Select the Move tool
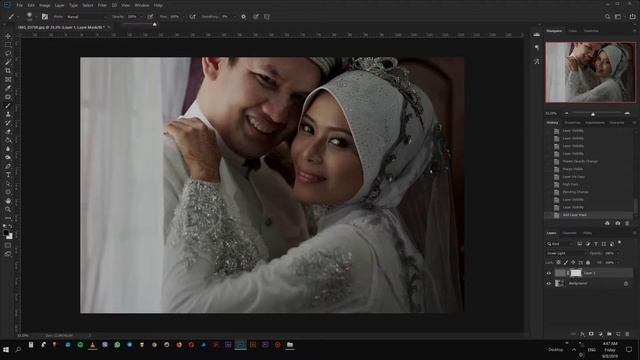The width and height of the screenshot is (640, 360). tap(8, 36)
